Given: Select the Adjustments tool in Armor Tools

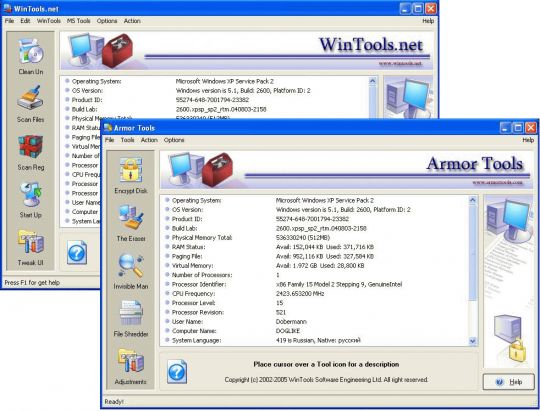Looking at the screenshot, I should 131,367.
